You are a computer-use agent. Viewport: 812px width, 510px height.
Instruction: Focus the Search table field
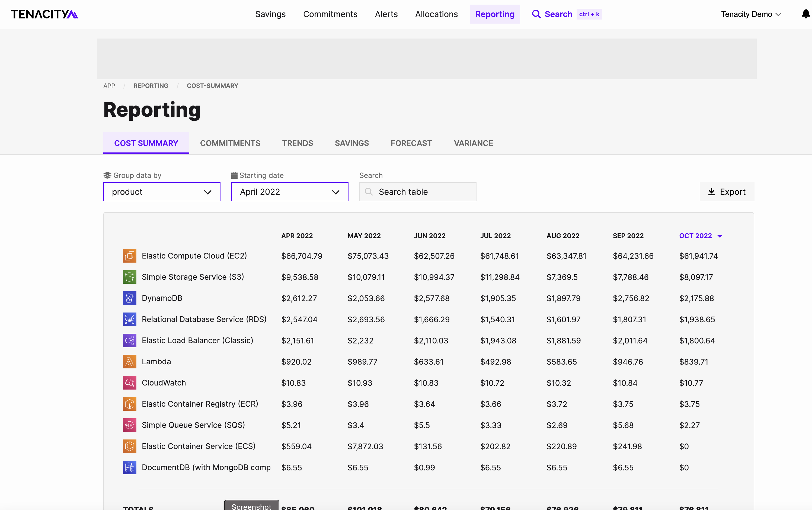point(418,192)
